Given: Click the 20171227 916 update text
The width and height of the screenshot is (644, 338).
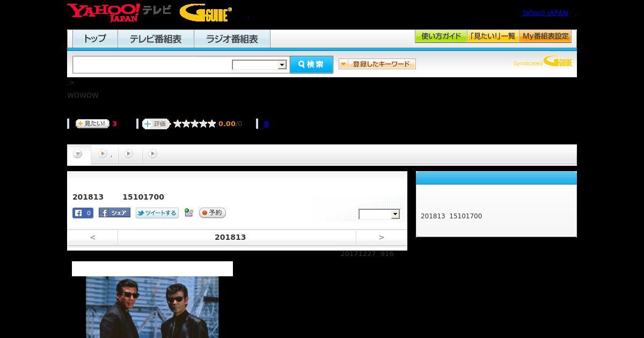Looking at the screenshot, I should pyautogui.click(x=367, y=254).
